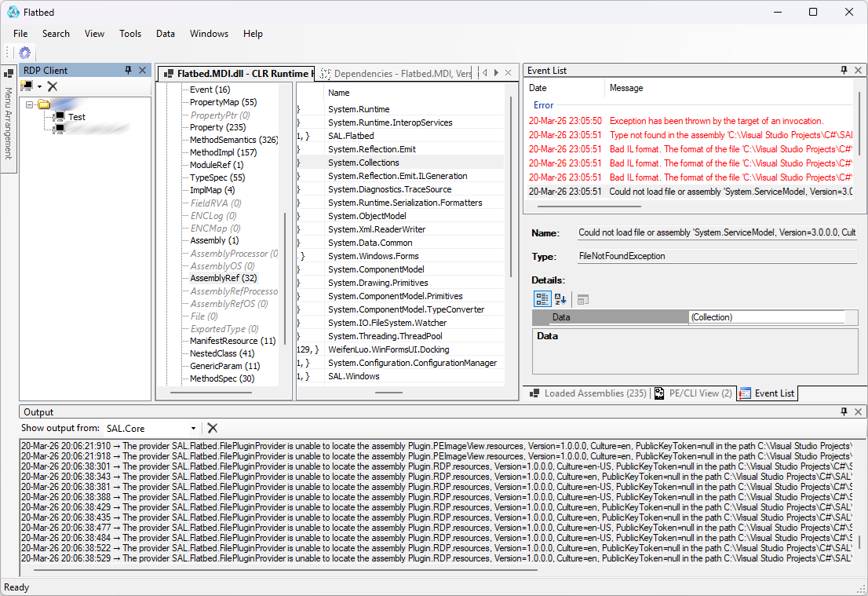The height and width of the screenshot is (596, 868).
Task: Delete the selected RDP connection with X icon
Action: pyautogui.click(x=53, y=86)
